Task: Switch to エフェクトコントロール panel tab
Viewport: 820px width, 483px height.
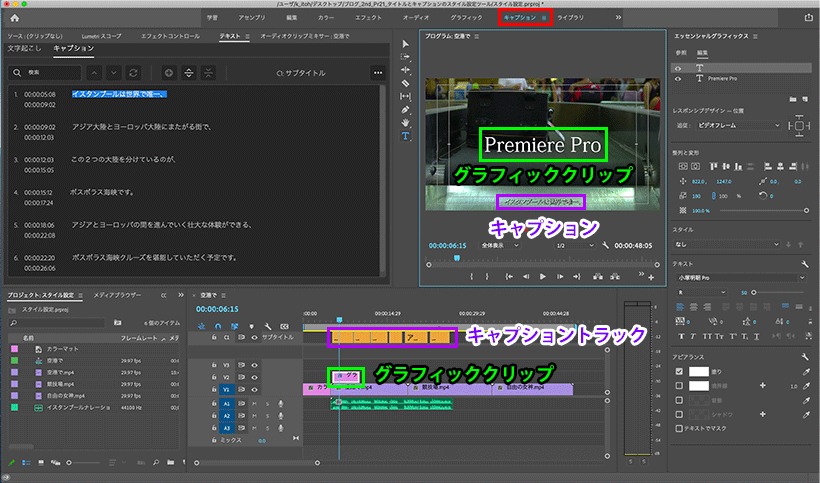Action: pos(170,36)
